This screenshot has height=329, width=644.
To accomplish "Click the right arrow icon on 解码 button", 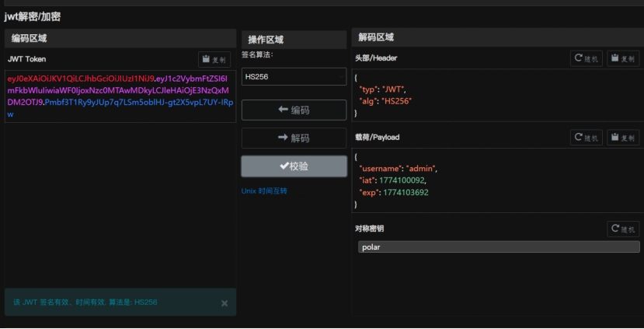I will click(283, 138).
